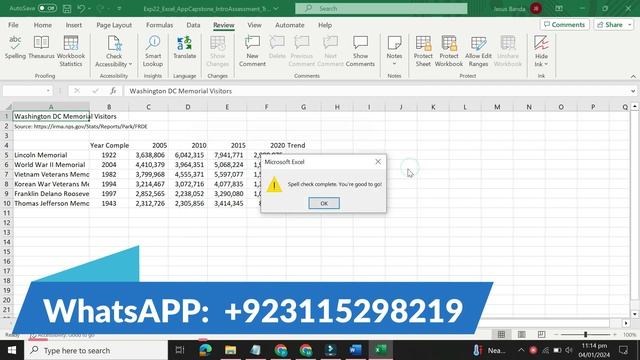Switch to Page Break Preview in the status bar
The height and width of the screenshot is (360, 640).
coord(541,335)
